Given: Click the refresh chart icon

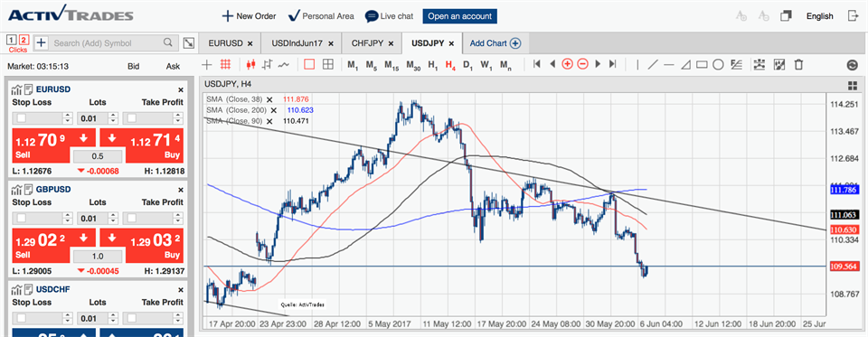Looking at the screenshot, I should (852, 65).
